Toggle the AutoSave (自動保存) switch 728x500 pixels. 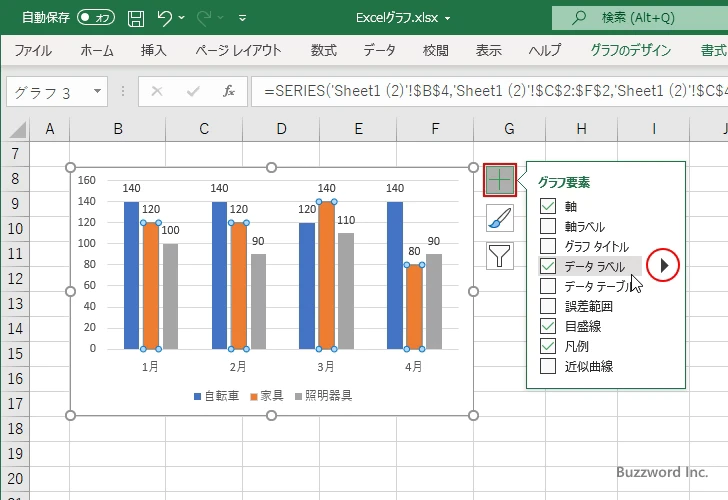96,18
